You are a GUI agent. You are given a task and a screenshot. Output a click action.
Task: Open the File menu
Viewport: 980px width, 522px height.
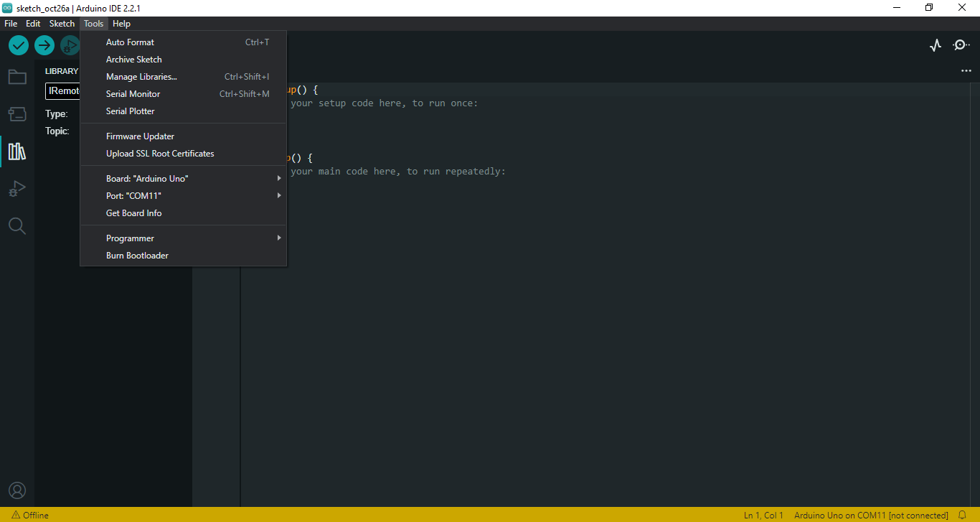pyautogui.click(x=11, y=23)
